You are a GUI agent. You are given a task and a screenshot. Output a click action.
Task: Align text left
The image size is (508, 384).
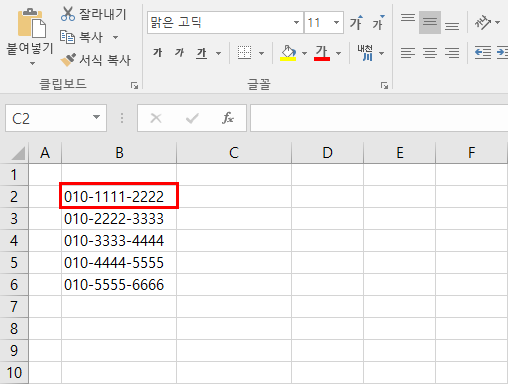(408, 53)
